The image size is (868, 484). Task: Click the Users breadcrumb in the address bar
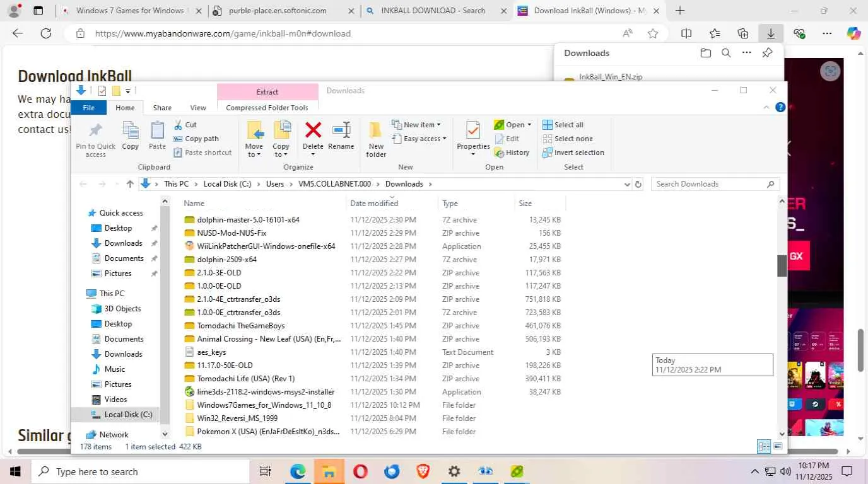[275, 184]
